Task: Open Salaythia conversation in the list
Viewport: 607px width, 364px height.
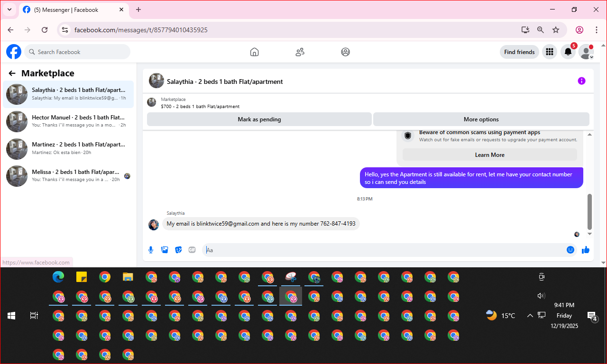Action: [x=69, y=94]
